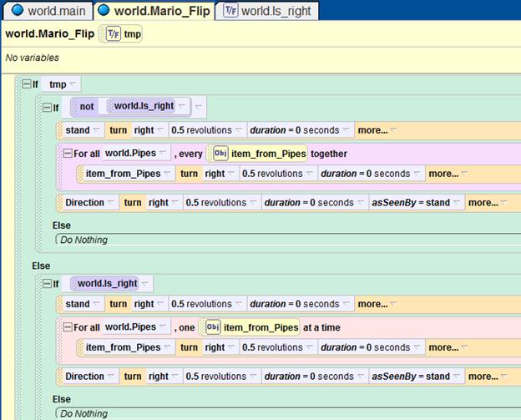Open dropdown of lower world.Is_right condition
The image size is (521, 420).
(x=145, y=283)
